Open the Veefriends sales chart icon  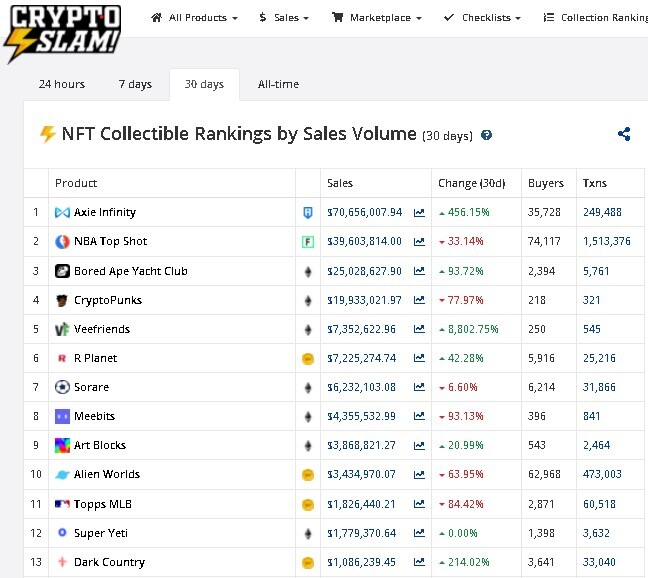coord(419,329)
